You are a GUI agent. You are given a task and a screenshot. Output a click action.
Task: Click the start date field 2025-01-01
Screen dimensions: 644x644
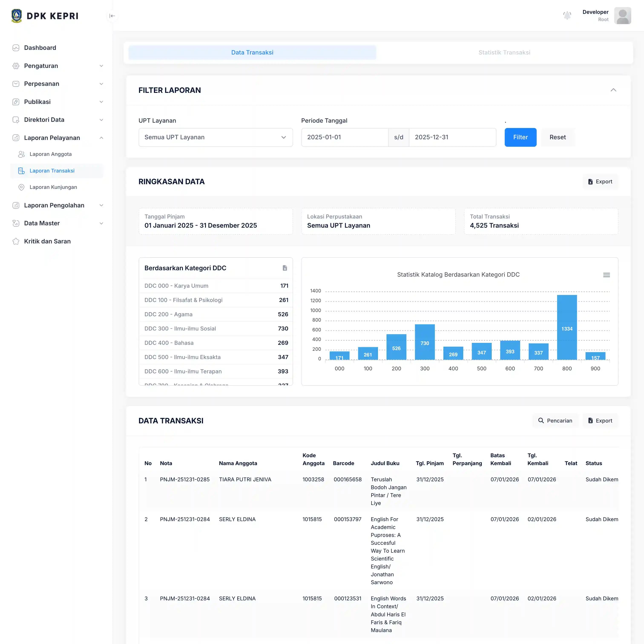click(344, 137)
